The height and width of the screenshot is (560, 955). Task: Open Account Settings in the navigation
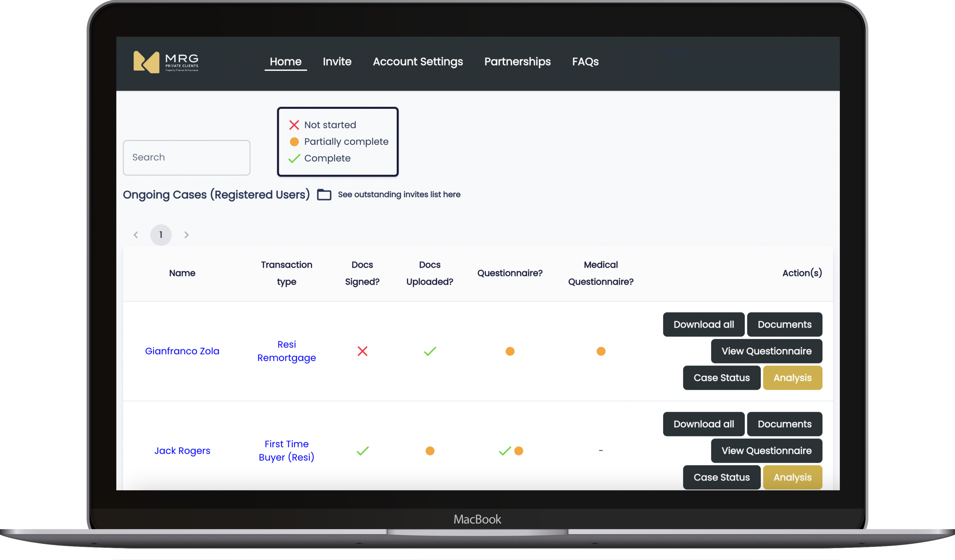[x=418, y=62]
